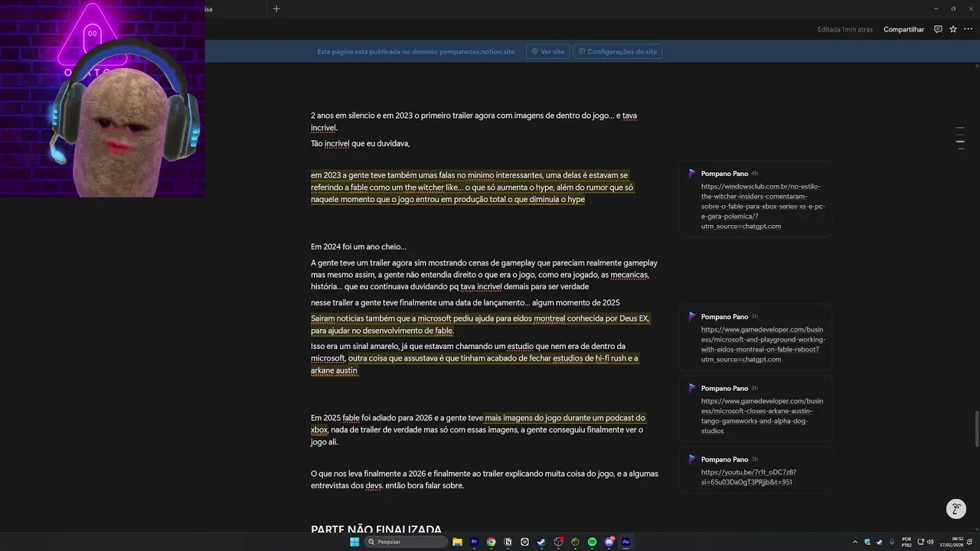Click the page outline minimap on right
The image size is (980, 551).
(960, 138)
